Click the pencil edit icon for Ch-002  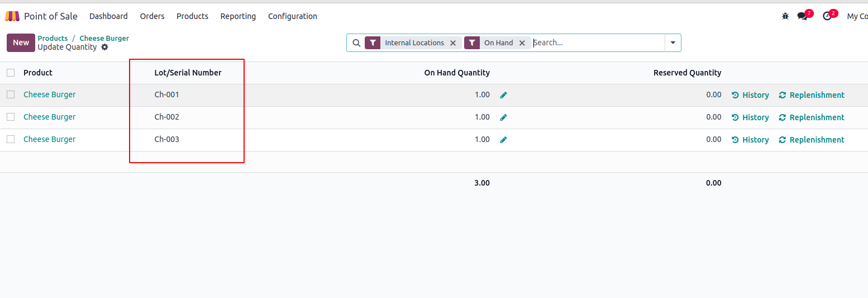503,117
